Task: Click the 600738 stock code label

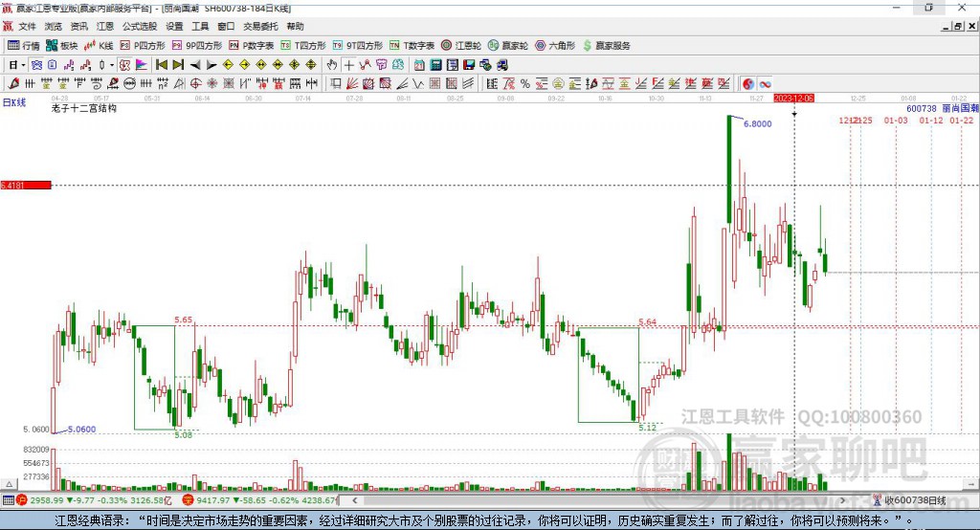Action: (x=922, y=108)
